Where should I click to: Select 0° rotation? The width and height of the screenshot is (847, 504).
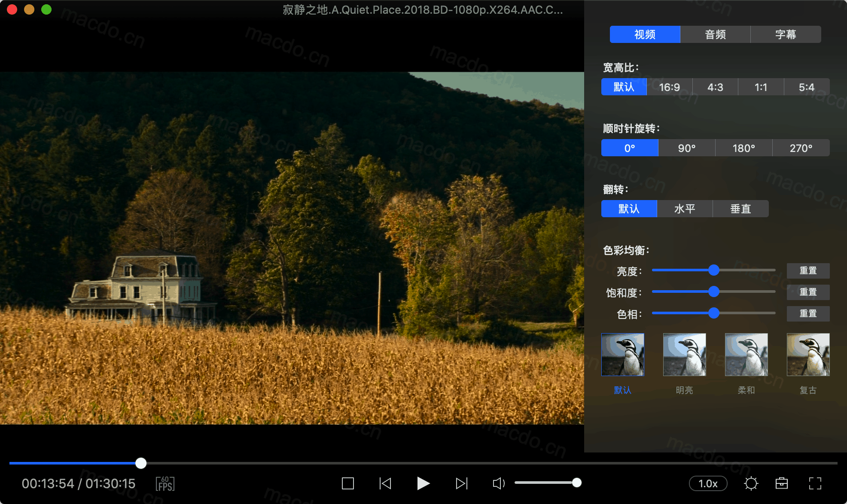(x=630, y=148)
